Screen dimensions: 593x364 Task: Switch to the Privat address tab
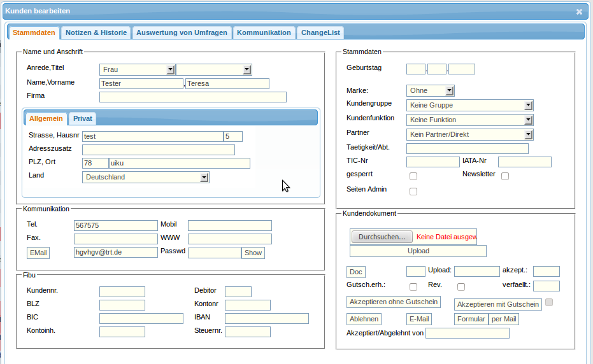click(83, 118)
